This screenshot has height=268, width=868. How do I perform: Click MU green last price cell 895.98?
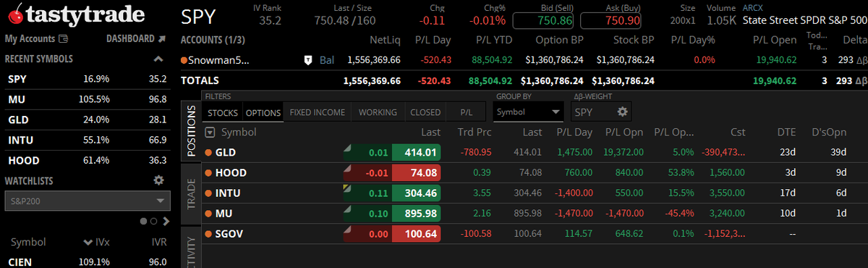point(416,213)
